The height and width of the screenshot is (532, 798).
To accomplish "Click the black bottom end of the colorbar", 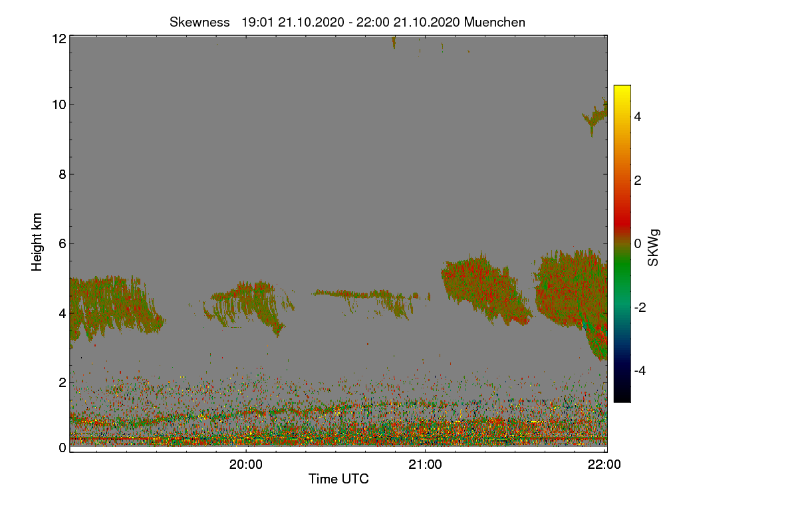I will tap(622, 397).
